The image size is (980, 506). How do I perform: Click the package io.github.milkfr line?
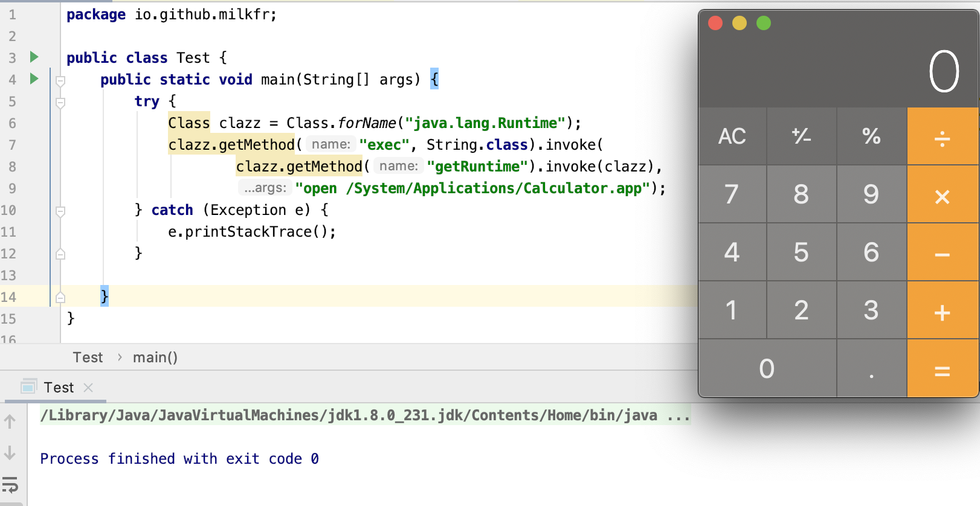(172, 14)
